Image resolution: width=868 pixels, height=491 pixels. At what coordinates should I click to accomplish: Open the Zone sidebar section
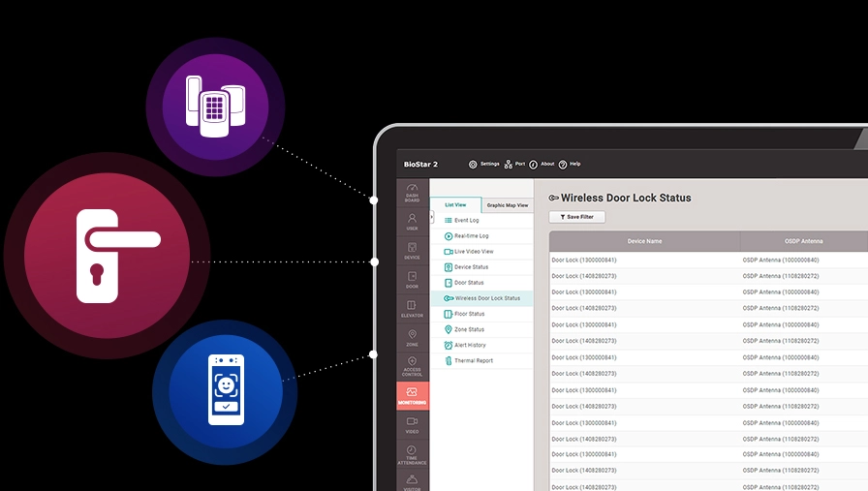412,337
